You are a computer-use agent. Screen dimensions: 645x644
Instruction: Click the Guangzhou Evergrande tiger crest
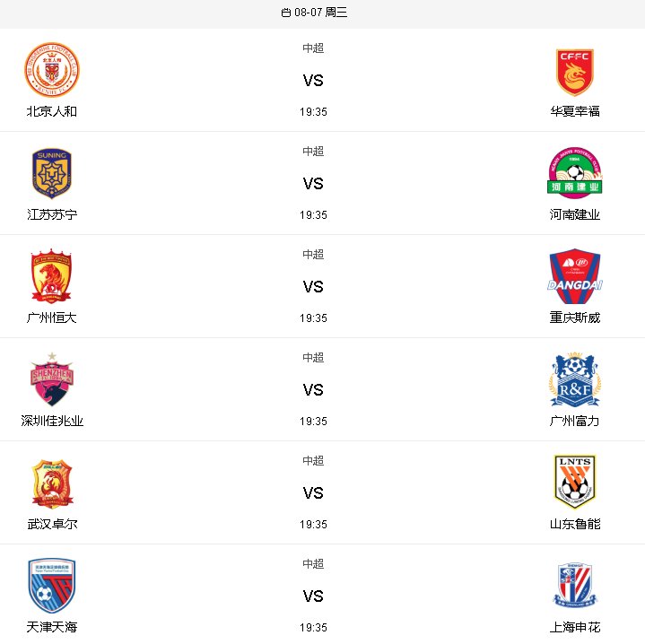click(51, 276)
